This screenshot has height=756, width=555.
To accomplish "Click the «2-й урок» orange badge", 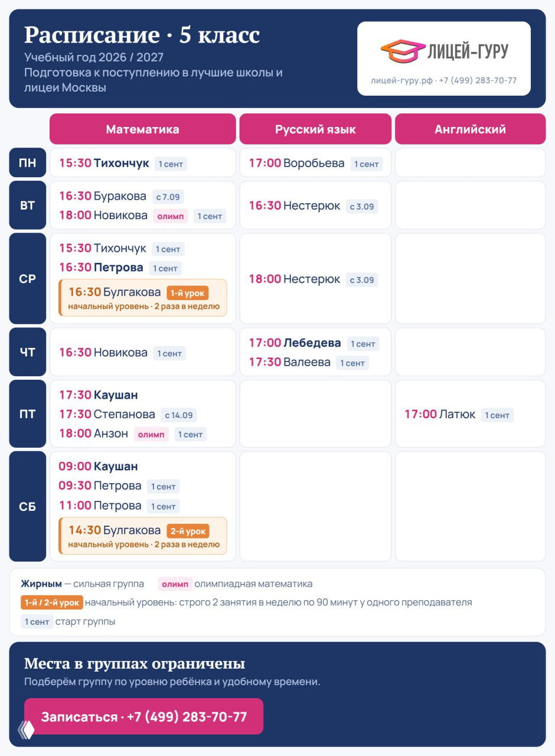I will pyautogui.click(x=188, y=530).
